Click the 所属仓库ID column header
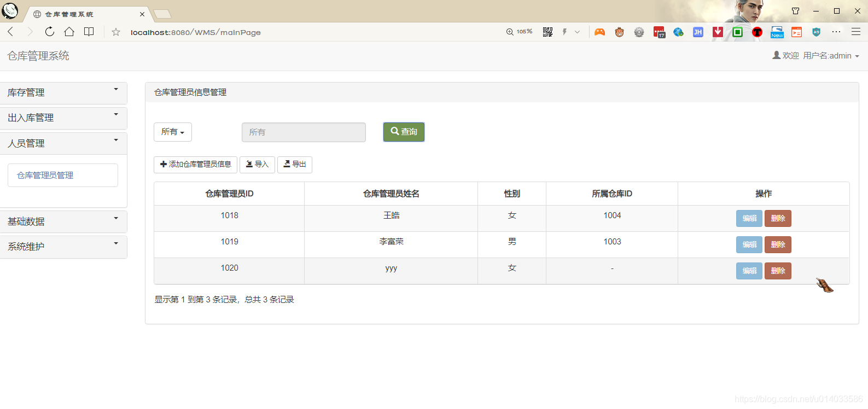 tap(612, 194)
